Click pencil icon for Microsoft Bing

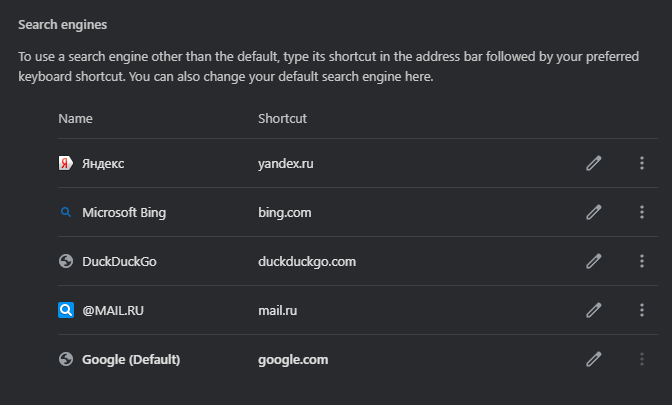pyautogui.click(x=593, y=212)
